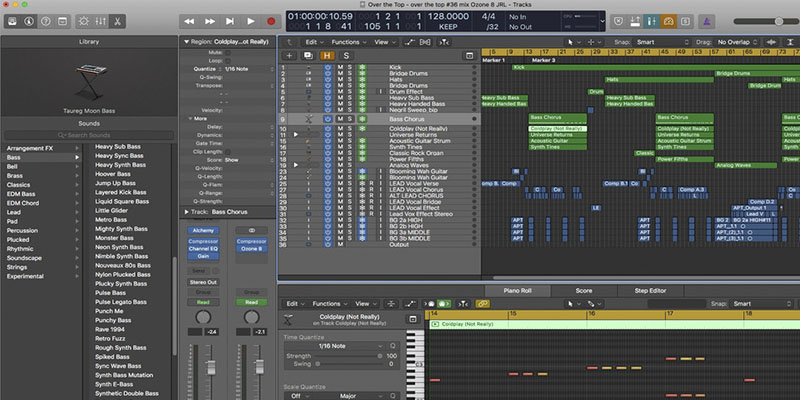Screen dimensions: 800x400
Task: Click the global Solo S button in track header
Action: pyautogui.click(x=346, y=56)
